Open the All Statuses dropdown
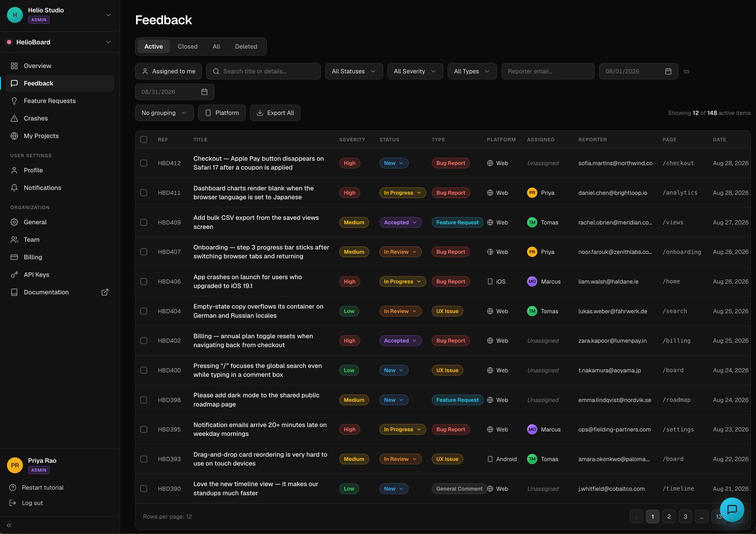 coord(354,71)
